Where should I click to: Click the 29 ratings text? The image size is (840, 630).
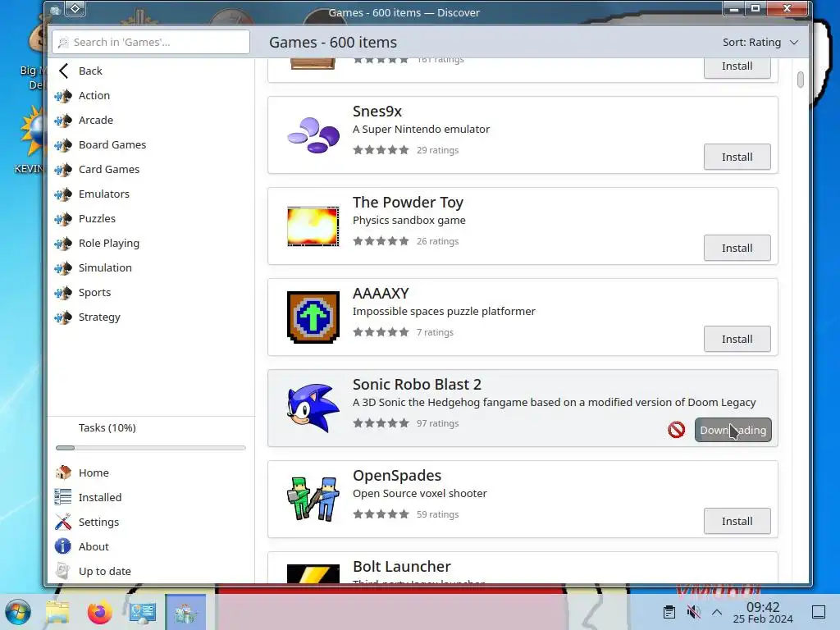click(x=438, y=150)
